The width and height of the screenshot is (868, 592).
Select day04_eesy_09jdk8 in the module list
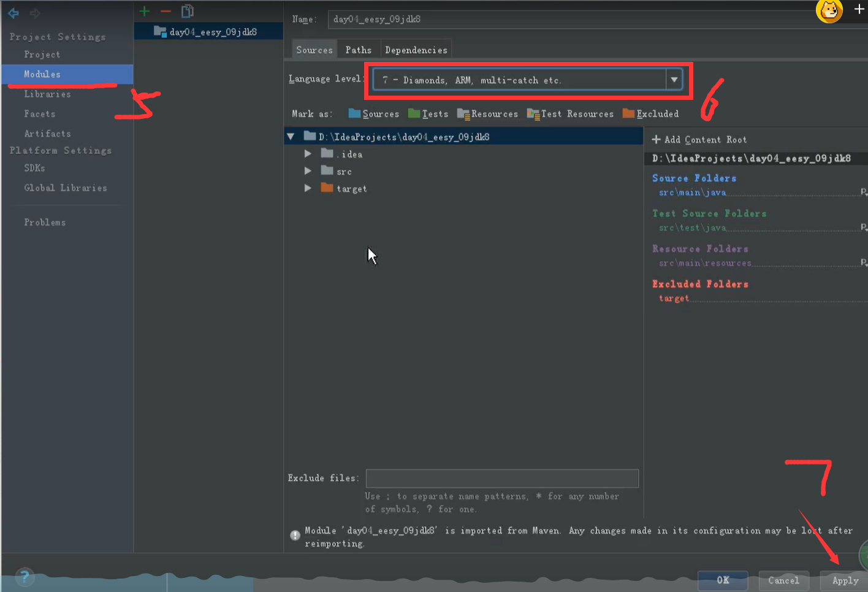tap(208, 32)
